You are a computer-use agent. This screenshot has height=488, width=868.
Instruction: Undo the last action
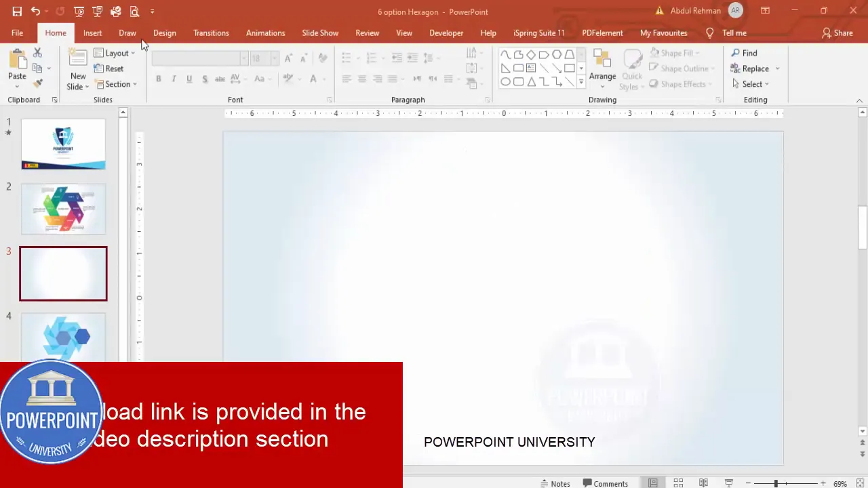coord(35,12)
